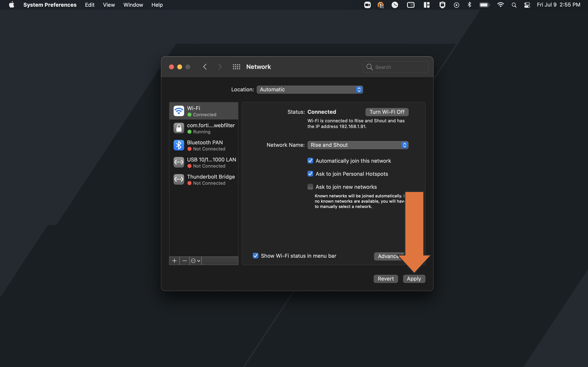Image resolution: width=588 pixels, height=367 pixels.
Task: Open the Spotlight search magnifier in the menu bar
Action: (x=514, y=5)
